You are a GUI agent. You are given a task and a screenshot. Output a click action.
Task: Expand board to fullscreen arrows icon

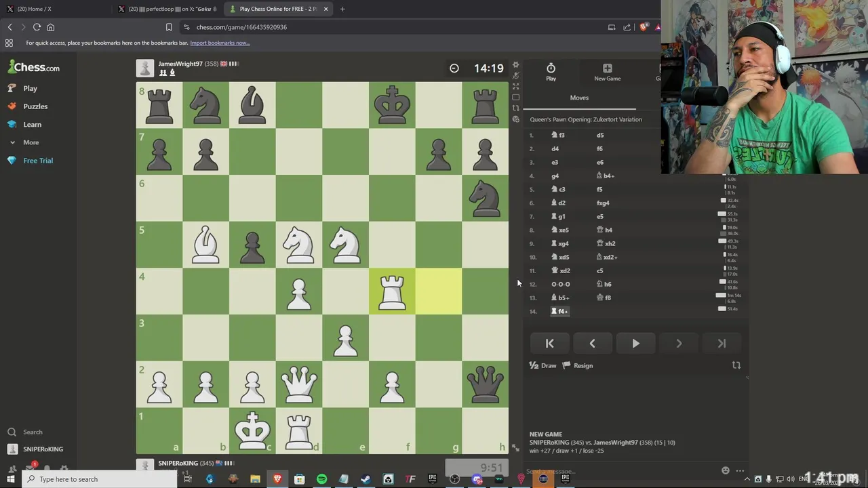[515, 87]
